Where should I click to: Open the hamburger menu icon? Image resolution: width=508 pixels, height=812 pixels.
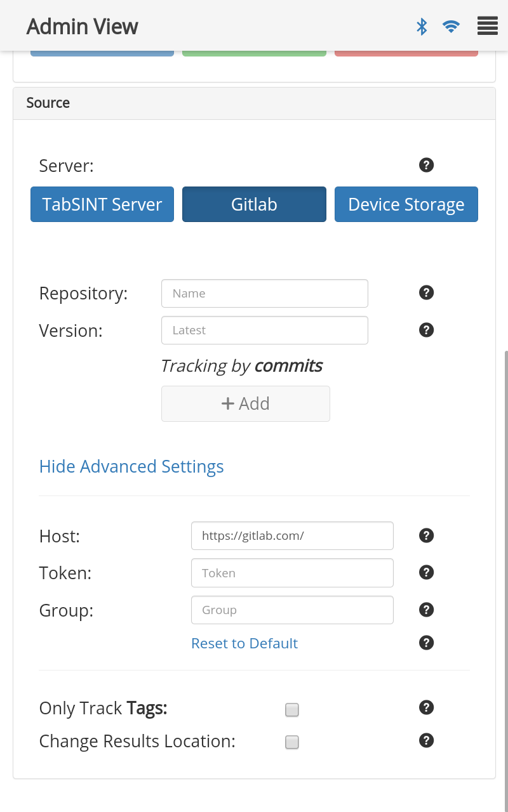point(487,26)
